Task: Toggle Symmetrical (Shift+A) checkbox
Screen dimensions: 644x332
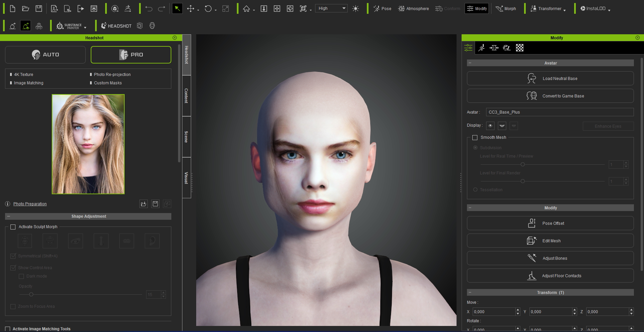Action: click(13, 256)
